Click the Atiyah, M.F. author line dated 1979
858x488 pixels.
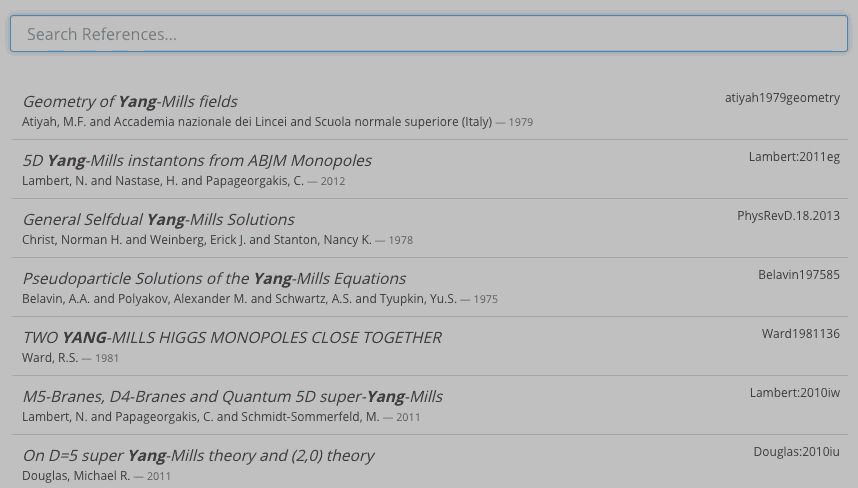coord(277,122)
